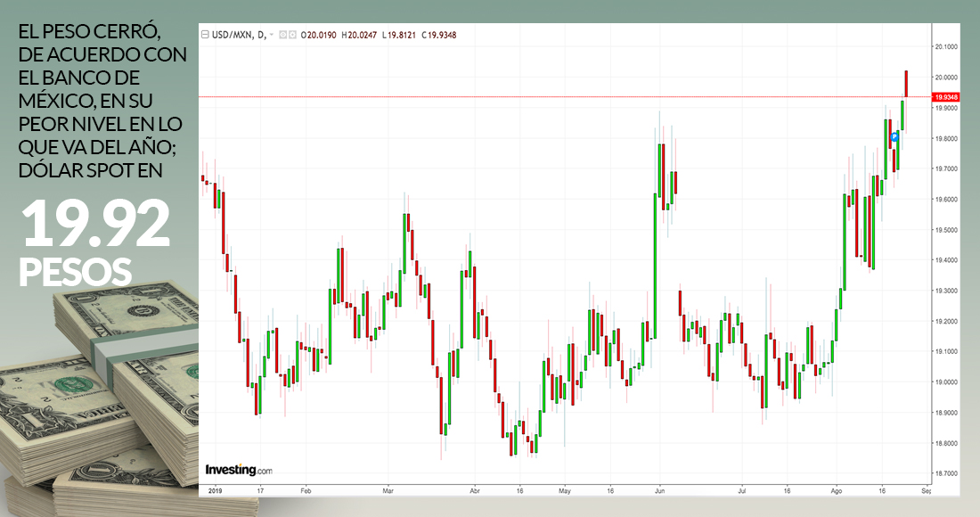Click the blue P marker on chart
Image resolution: width=980 pixels, height=517 pixels.
[894, 136]
